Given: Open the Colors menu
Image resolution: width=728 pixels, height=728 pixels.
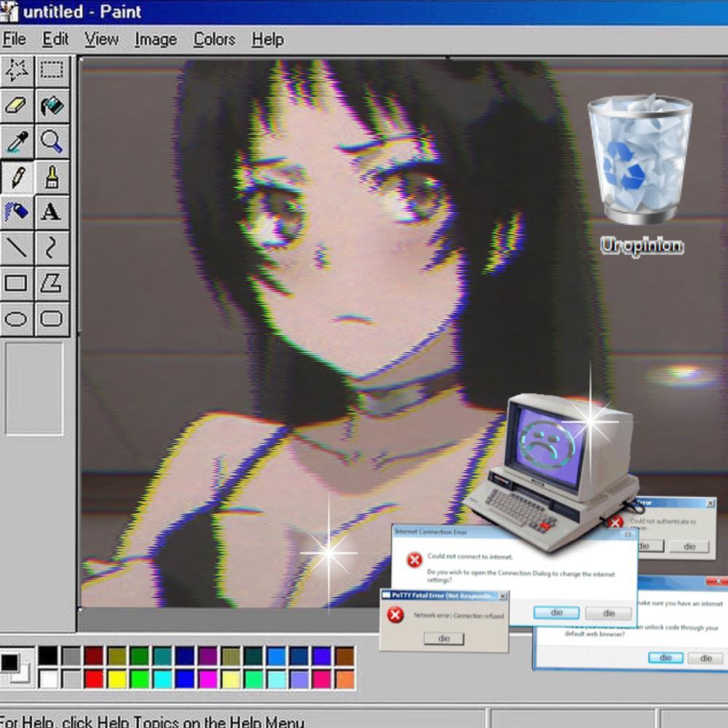Looking at the screenshot, I should 214,39.
